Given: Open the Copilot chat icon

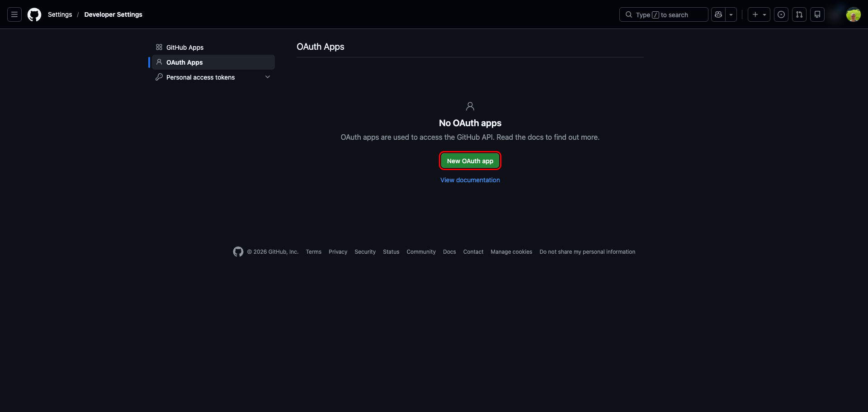Looking at the screenshot, I should click(x=718, y=14).
